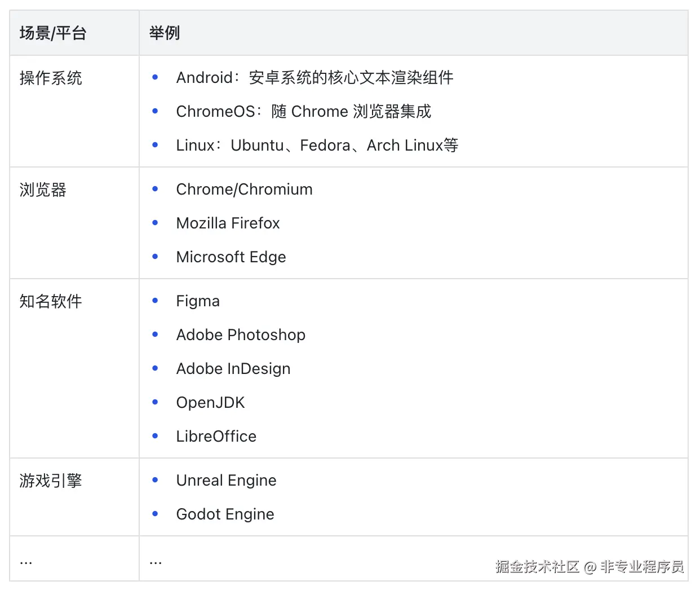This screenshot has width=700, height=590.
Task: Click the Godot Engine list item
Action: (225, 514)
